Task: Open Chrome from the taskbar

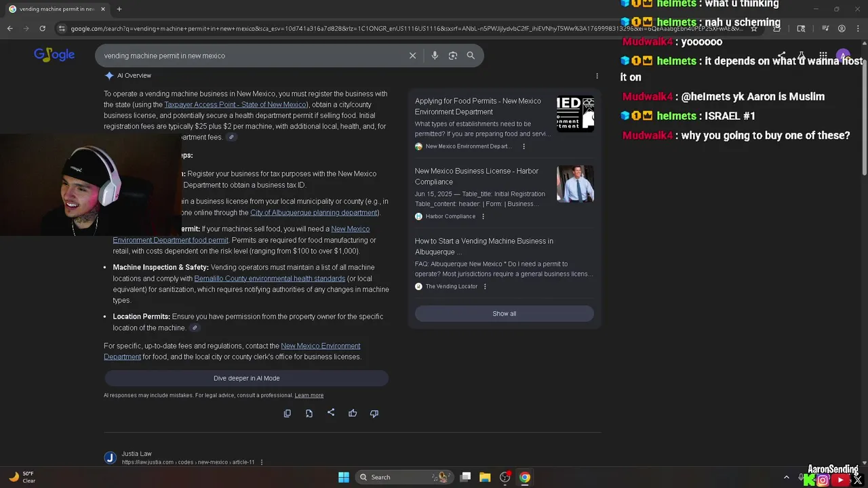Action: pyautogui.click(x=525, y=477)
